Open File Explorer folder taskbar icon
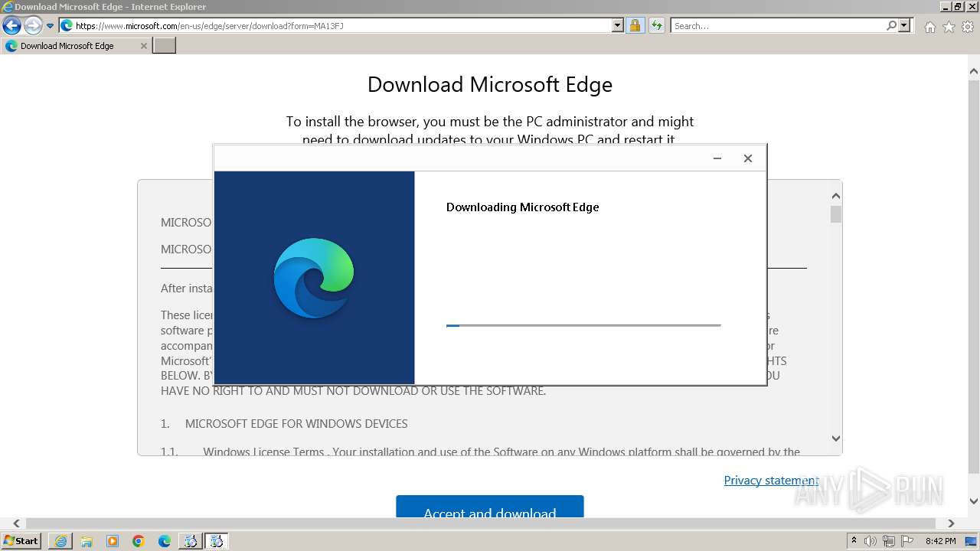 pyautogui.click(x=87, y=541)
